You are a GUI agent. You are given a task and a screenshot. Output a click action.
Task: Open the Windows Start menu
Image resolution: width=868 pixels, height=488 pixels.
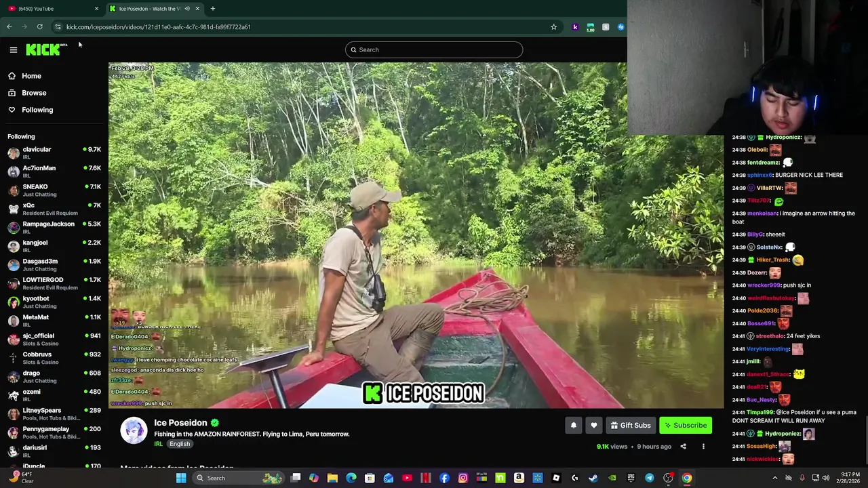[181, 478]
